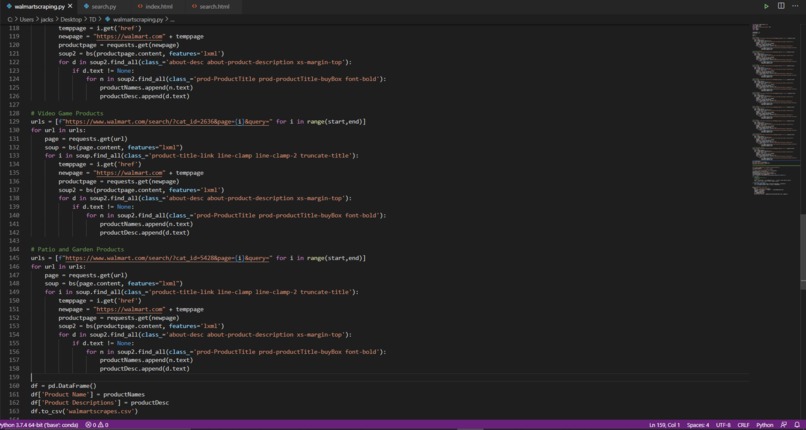Click the '# Patio and Garden Products' comment
Image resolution: width=806 pixels, height=430 pixels.
[77, 249]
